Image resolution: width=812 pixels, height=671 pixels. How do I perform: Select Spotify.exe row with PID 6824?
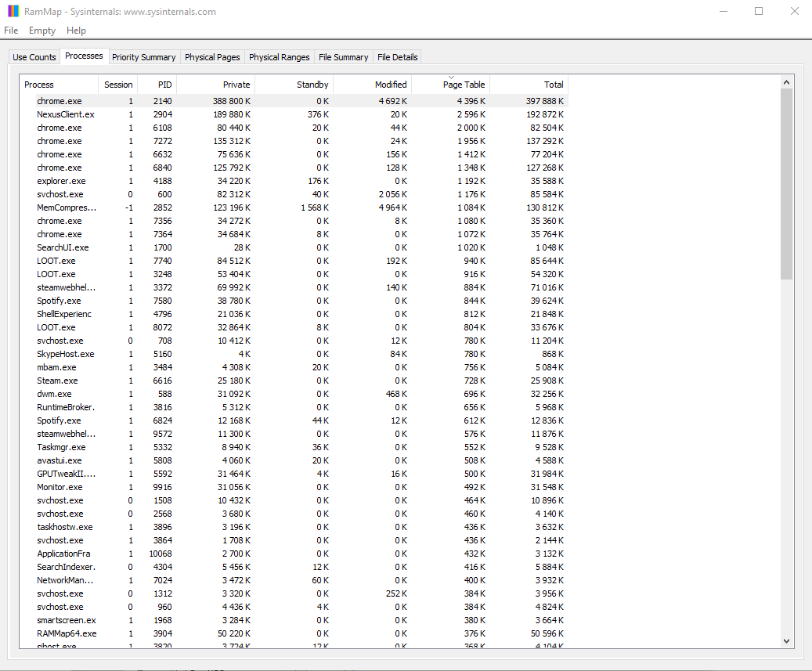(294, 420)
